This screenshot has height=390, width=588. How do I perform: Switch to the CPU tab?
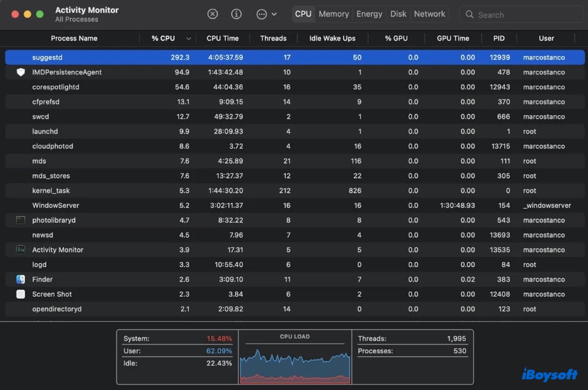pos(303,14)
